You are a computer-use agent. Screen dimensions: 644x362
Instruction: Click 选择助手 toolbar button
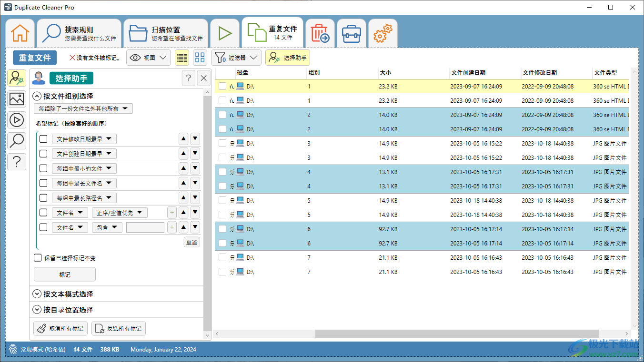pos(288,58)
